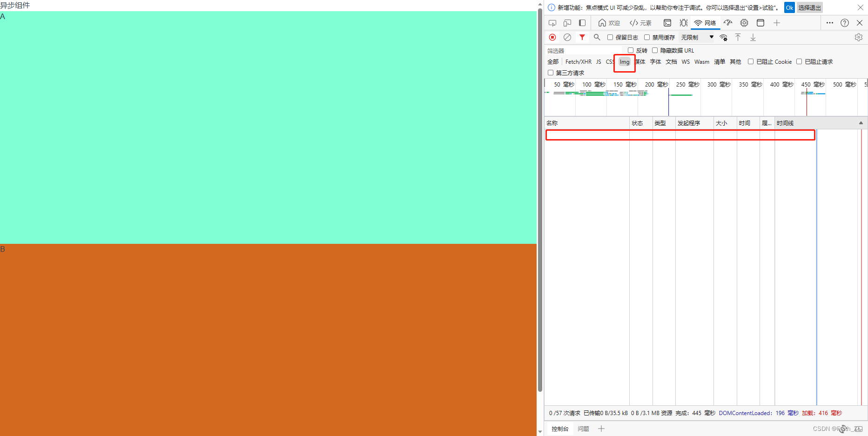Image resolution: width=868 pixels, height=436 pixels.
Task: Select the 字体 font filter
Action: [x=655, y=62]
